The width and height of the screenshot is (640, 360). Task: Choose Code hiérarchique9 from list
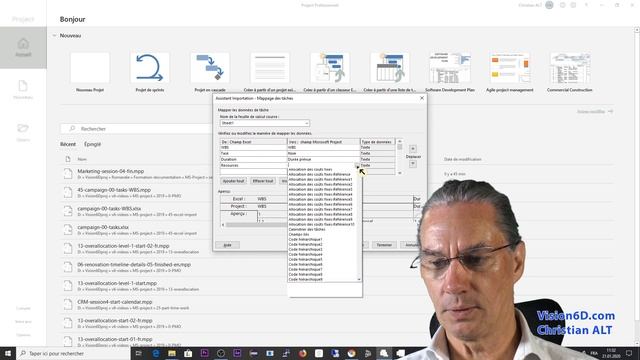(305, 280)
